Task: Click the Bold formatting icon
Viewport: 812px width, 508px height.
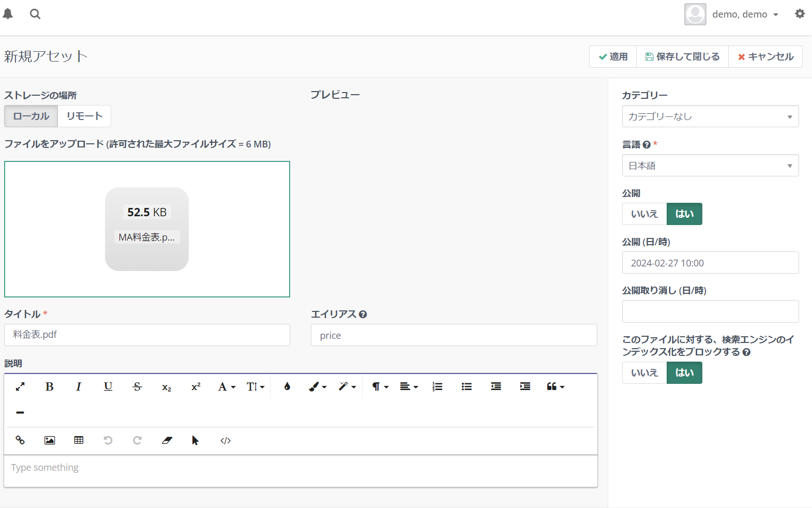Action: [x=50, y=386]
